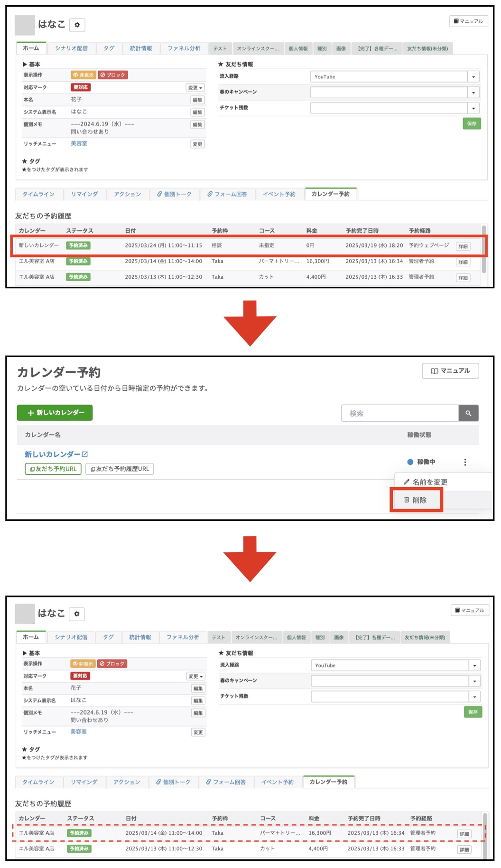Click the pencil icon on 名前を変更

(x=406, y=482)
